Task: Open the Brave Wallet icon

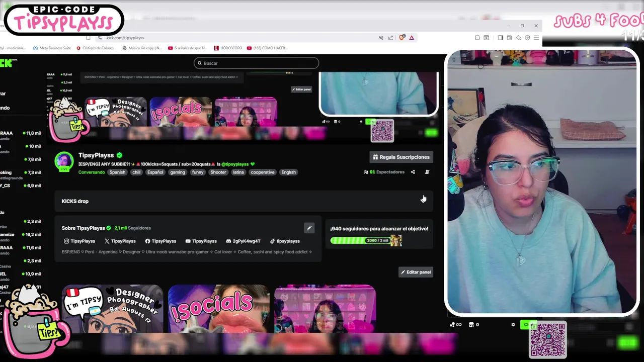Action: 509,38
